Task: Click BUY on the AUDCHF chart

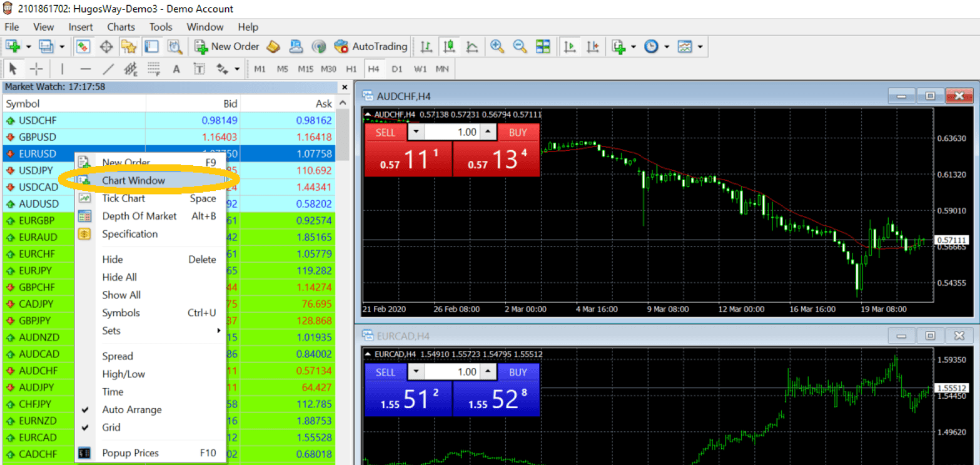Action: 518,132
